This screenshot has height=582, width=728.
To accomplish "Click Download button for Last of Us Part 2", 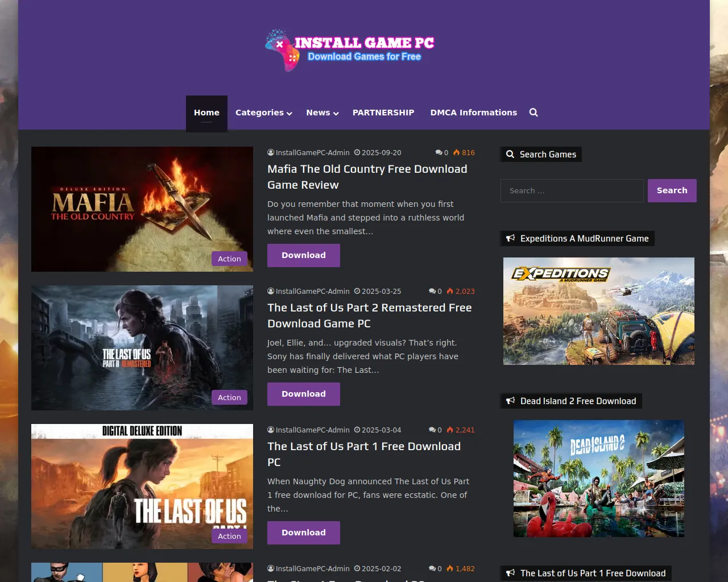I will coord(304,394).
